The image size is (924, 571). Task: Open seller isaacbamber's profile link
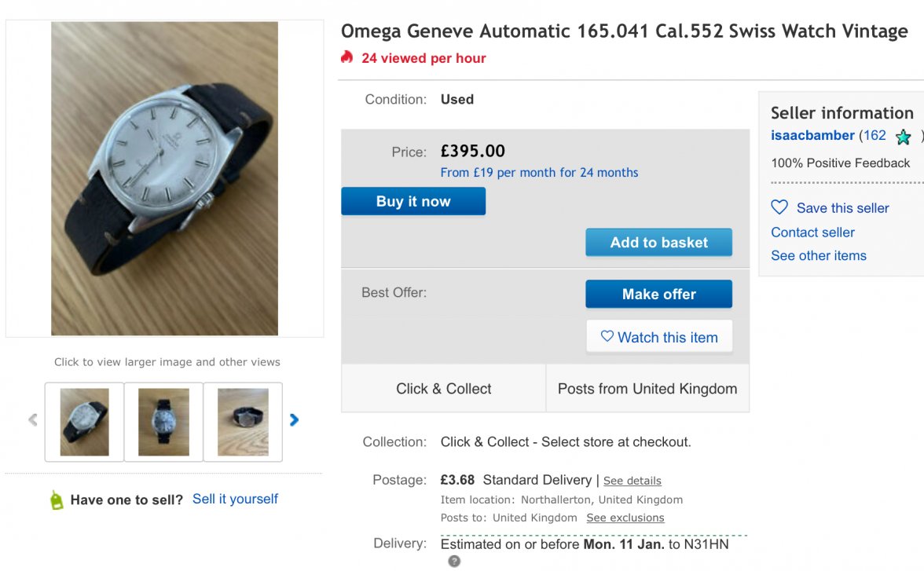tap(812, 135)
